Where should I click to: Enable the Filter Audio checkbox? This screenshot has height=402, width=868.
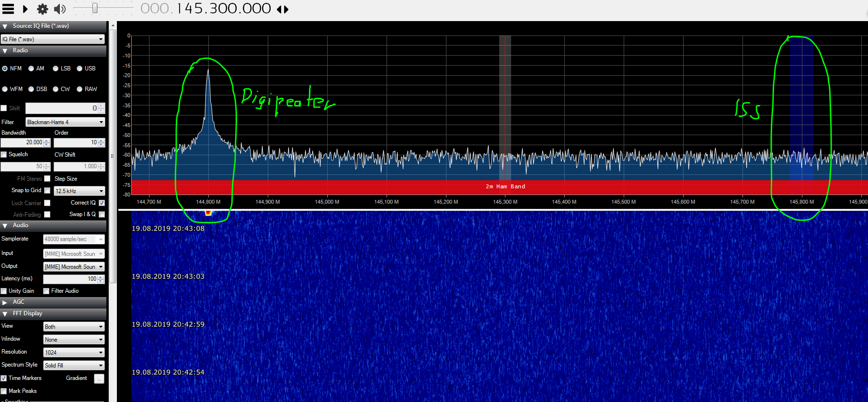(x=46, y=291)
